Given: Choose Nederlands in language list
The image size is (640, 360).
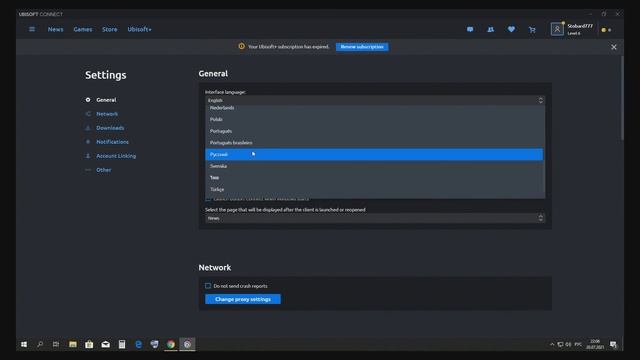Looking at the screenshot, I should coord(374,108).
